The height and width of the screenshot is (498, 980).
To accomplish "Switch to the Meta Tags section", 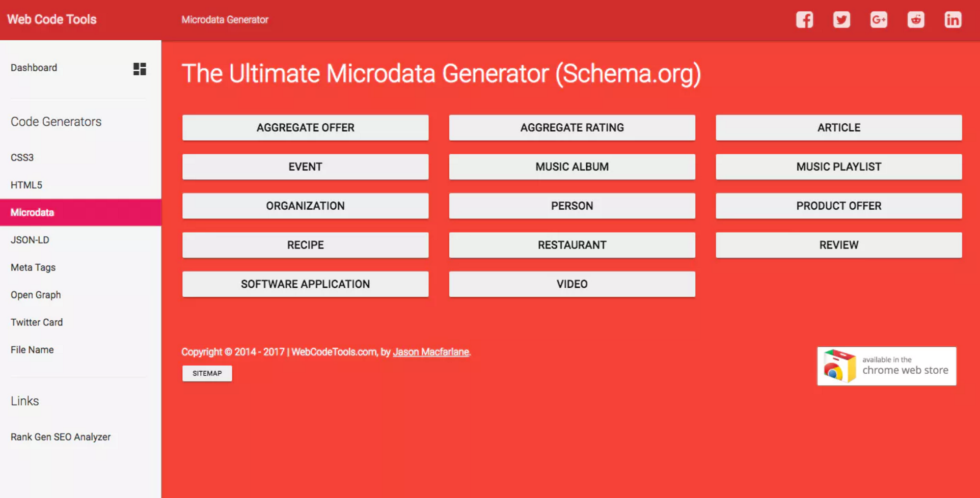I will click(33, 267).
